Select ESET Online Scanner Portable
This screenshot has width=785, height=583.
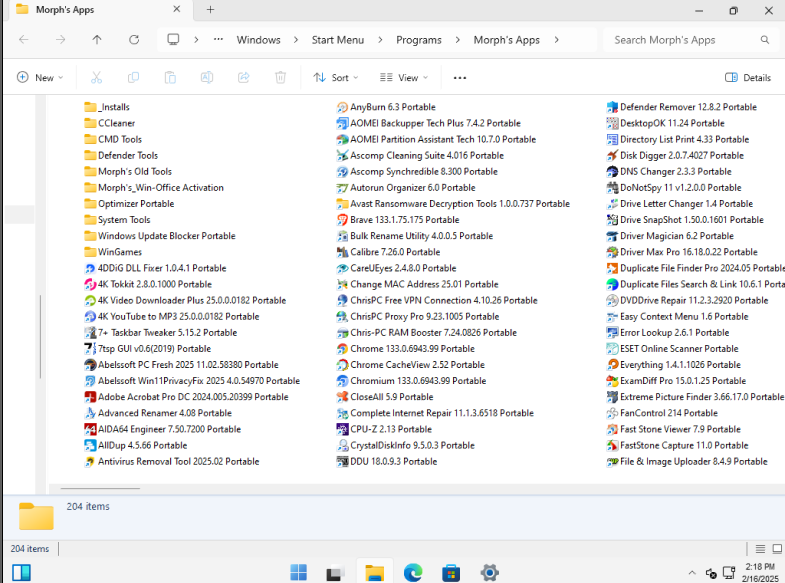(672, 349)
